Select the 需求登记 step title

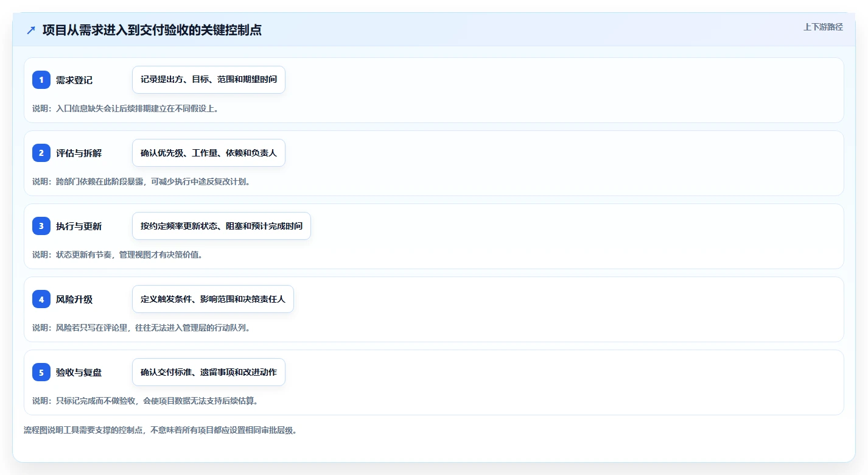[74, 80]
